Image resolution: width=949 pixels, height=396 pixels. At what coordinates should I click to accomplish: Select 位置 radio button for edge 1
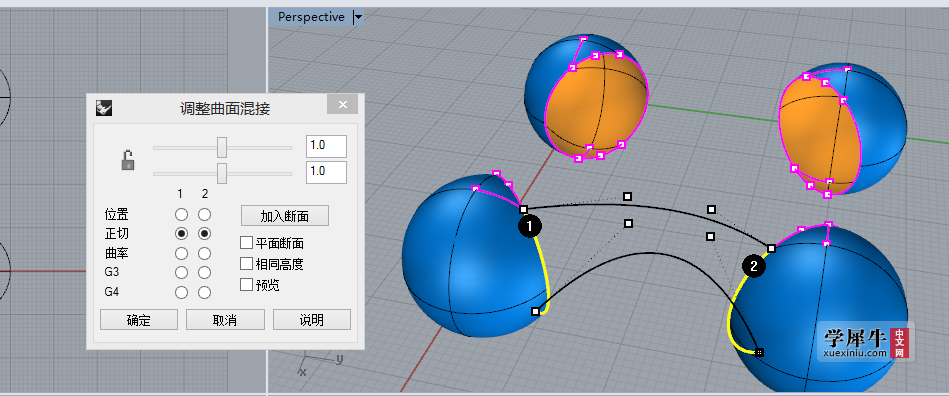pyautogui.click(x=181, y=214)
